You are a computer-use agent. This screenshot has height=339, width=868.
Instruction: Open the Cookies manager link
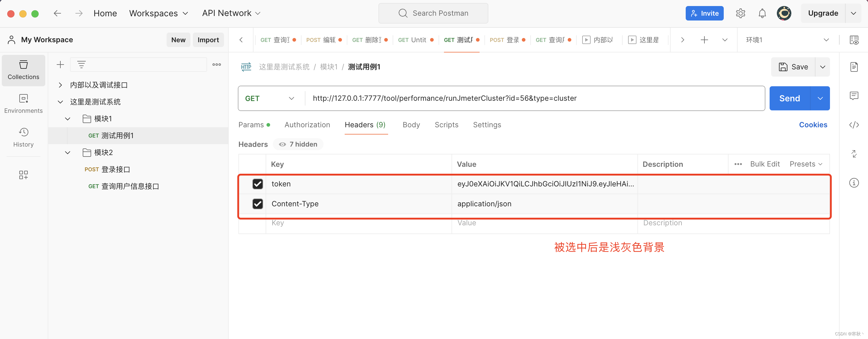coord(813,125)
